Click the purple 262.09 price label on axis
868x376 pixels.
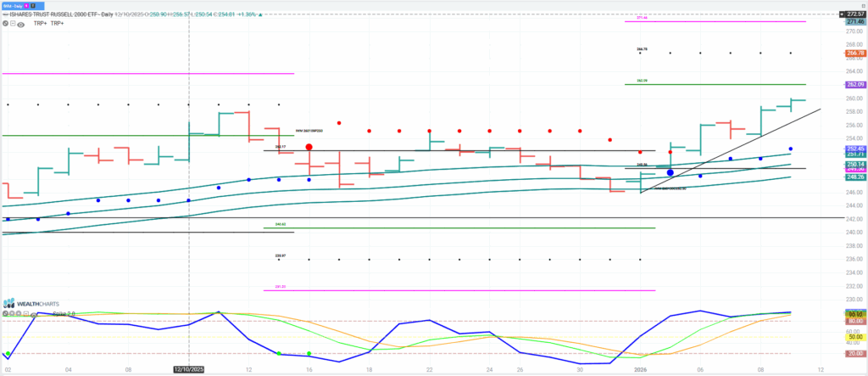point(854,85)
